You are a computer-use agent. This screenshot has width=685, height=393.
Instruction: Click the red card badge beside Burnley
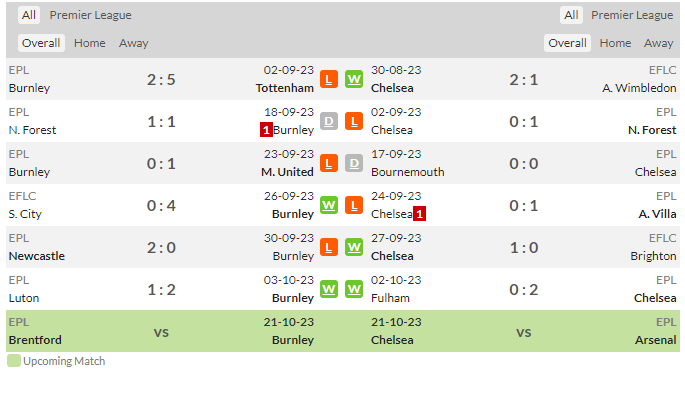[266, 130]
